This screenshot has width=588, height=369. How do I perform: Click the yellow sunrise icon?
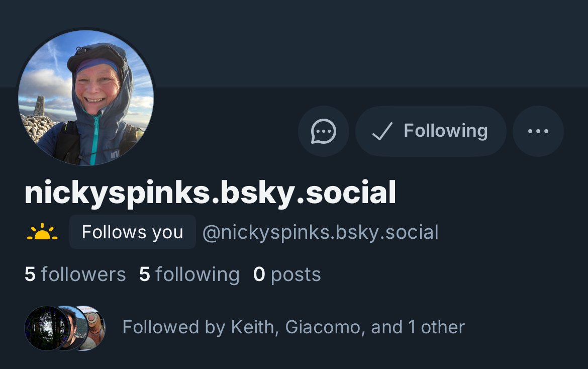[x=42, y=232]
